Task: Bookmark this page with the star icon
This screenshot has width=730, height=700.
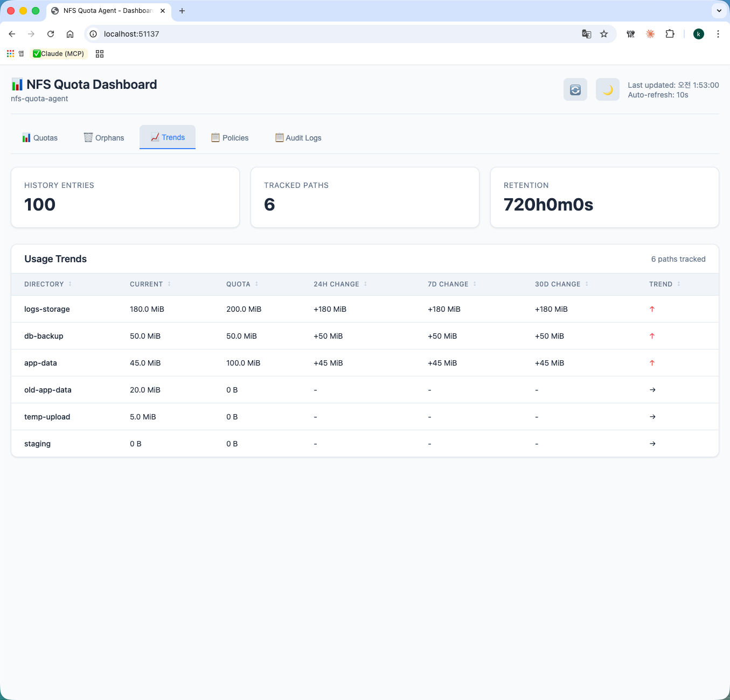Action: [604, 34]
